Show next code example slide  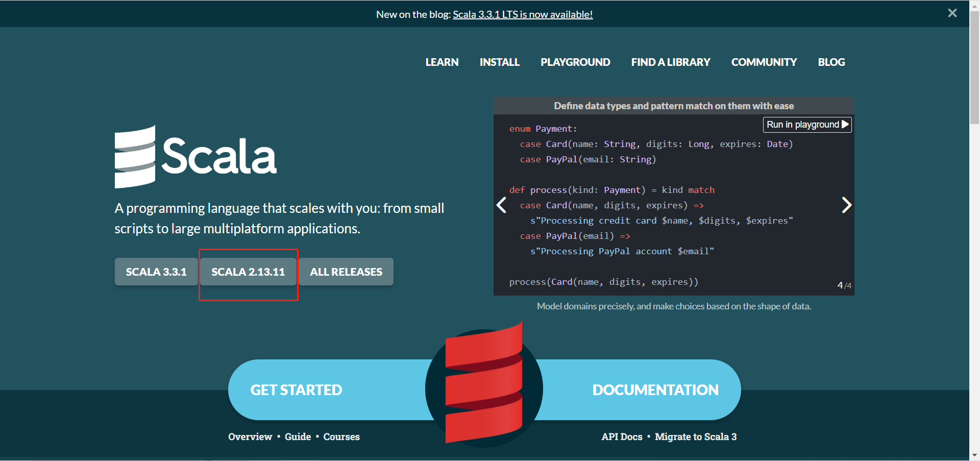[846, 205]
